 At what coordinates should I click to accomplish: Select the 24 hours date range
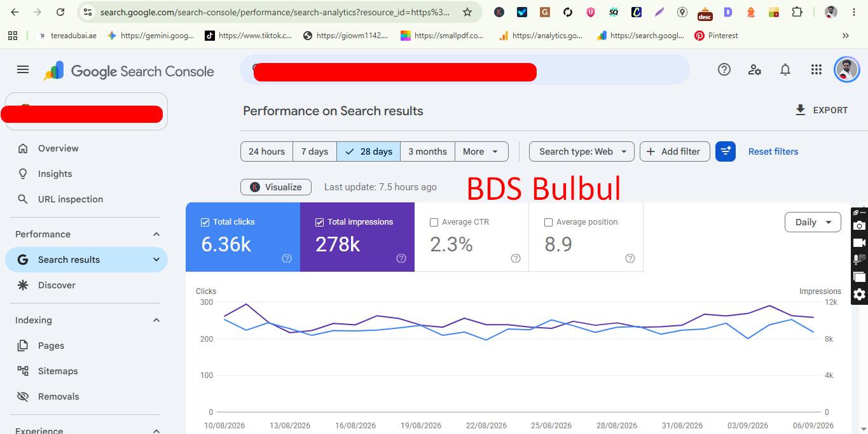(x=266, y=151)
